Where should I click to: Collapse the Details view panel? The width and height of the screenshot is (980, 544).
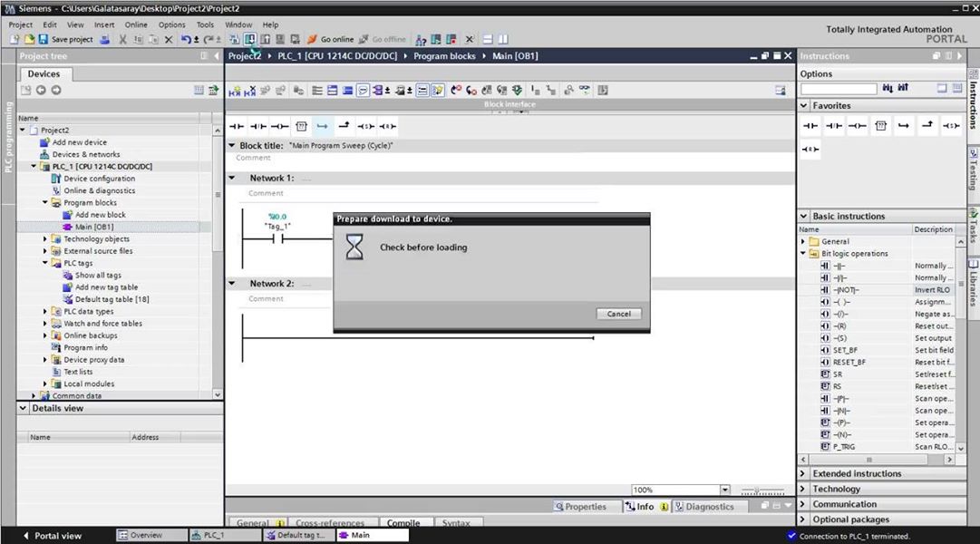click(24, 408)
